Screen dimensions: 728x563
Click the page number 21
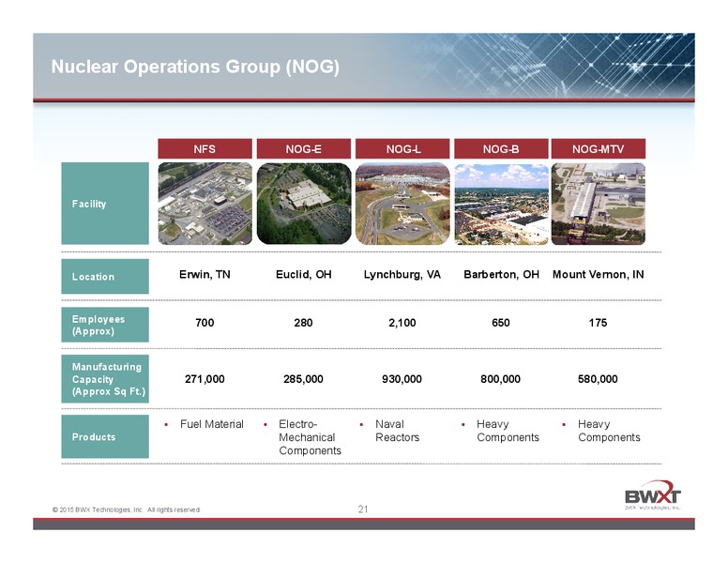click(363, 510)
